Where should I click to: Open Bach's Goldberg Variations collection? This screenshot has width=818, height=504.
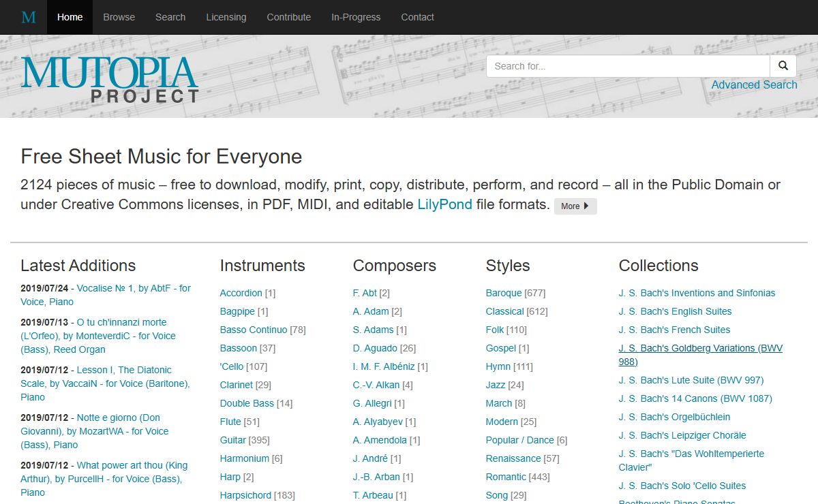click(701, 355)
